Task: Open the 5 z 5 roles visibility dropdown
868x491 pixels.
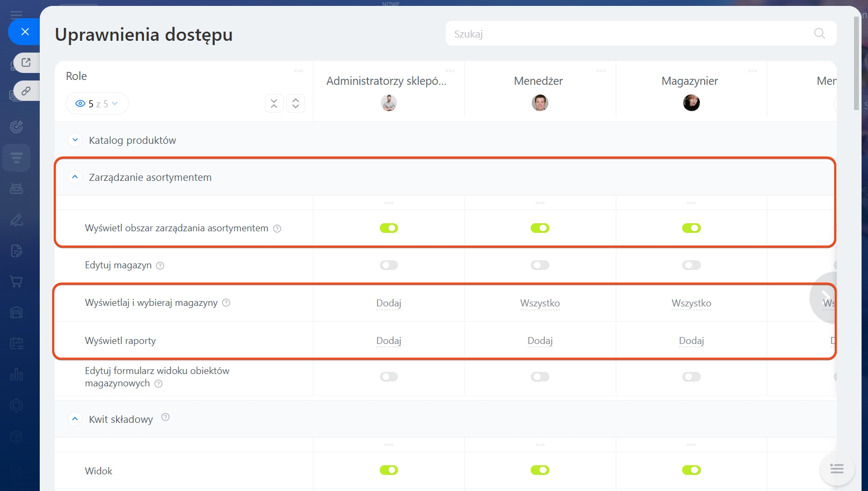Action: point(97,104)
